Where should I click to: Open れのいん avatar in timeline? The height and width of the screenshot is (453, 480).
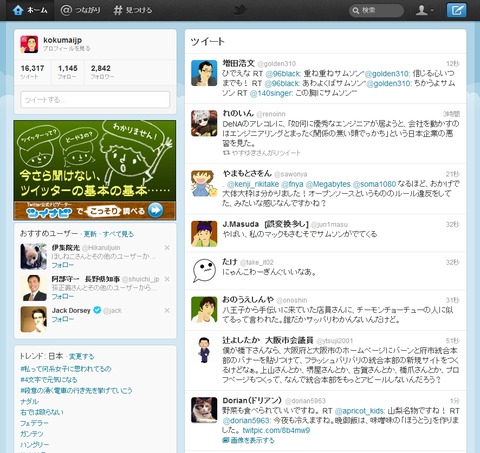click(x=204, y=123)
